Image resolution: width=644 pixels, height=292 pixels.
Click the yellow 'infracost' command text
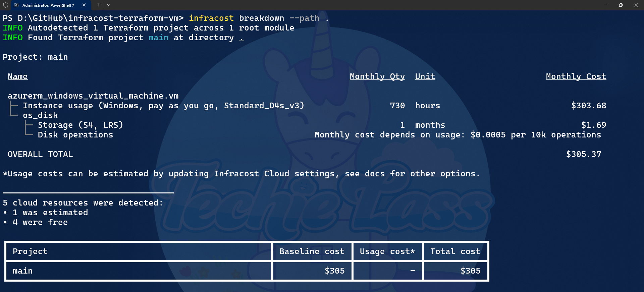point(211,18)
